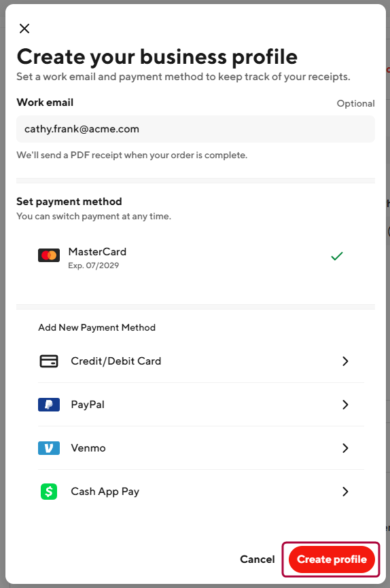
Task: Choose Cash App Pay option
Action: coord(201,492)
